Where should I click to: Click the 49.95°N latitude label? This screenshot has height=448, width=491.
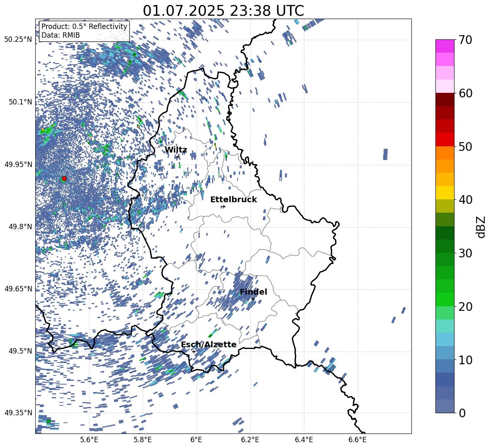18,164
